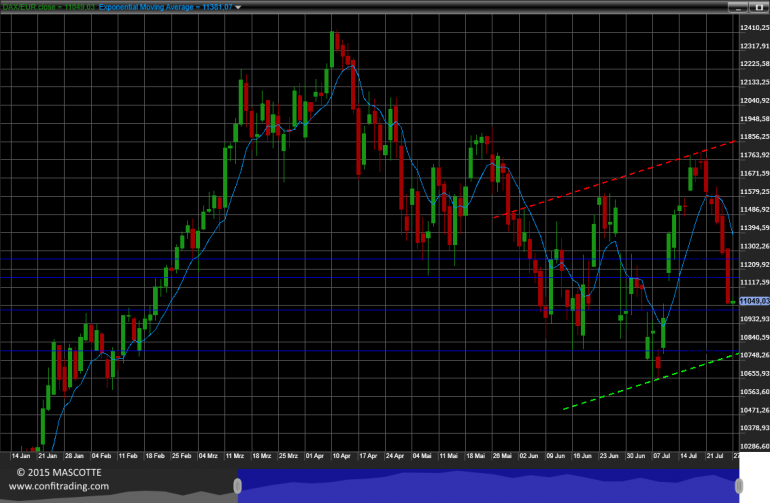Grab the right handle of the range slider
This screenshot has height=503, width=770.
click(x=739, y=486)
